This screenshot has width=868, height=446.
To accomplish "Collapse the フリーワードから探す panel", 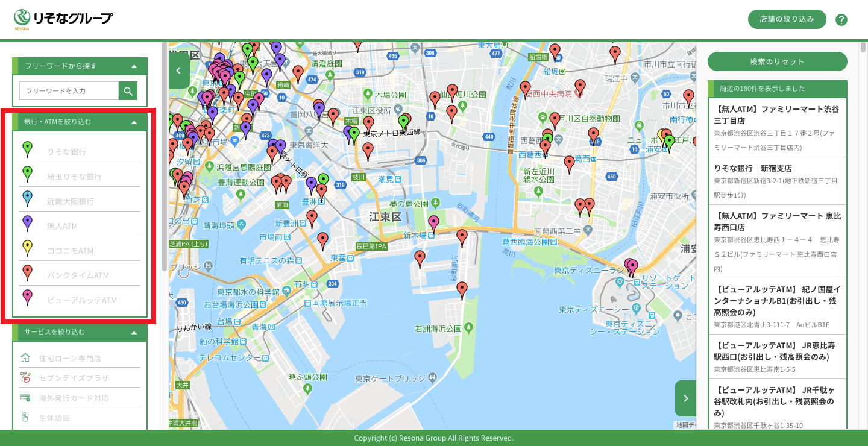I will click(134, 66).
